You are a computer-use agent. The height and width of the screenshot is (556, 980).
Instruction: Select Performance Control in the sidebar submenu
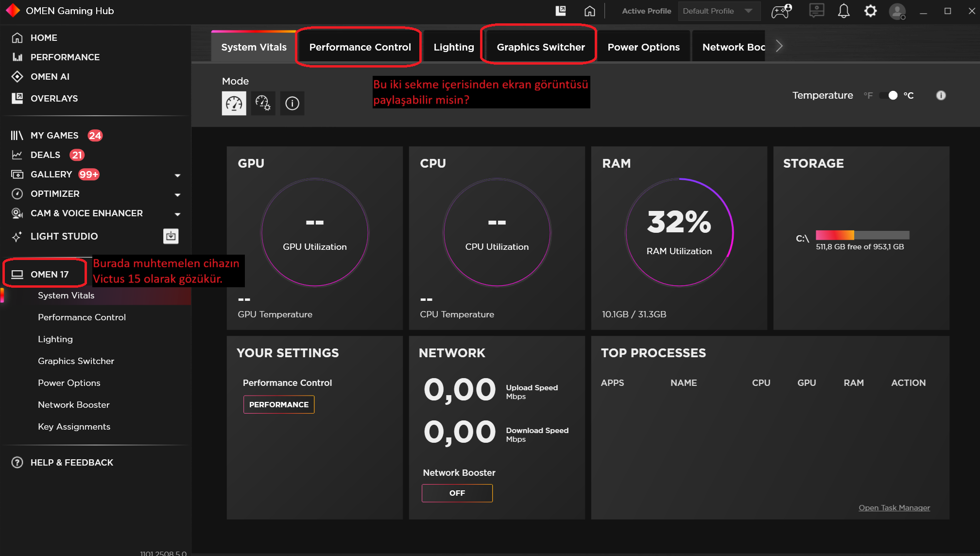click(x=82, y=317)
